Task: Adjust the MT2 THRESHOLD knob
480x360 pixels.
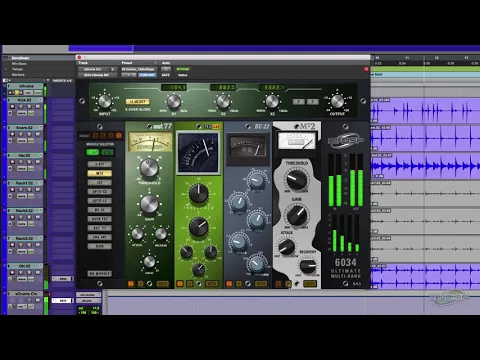Action: 296,180
